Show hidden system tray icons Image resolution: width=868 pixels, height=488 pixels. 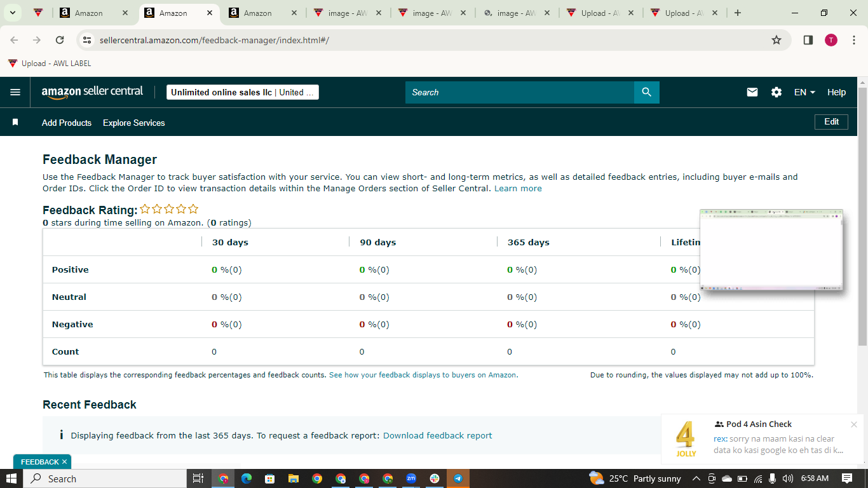coord(696,478)
